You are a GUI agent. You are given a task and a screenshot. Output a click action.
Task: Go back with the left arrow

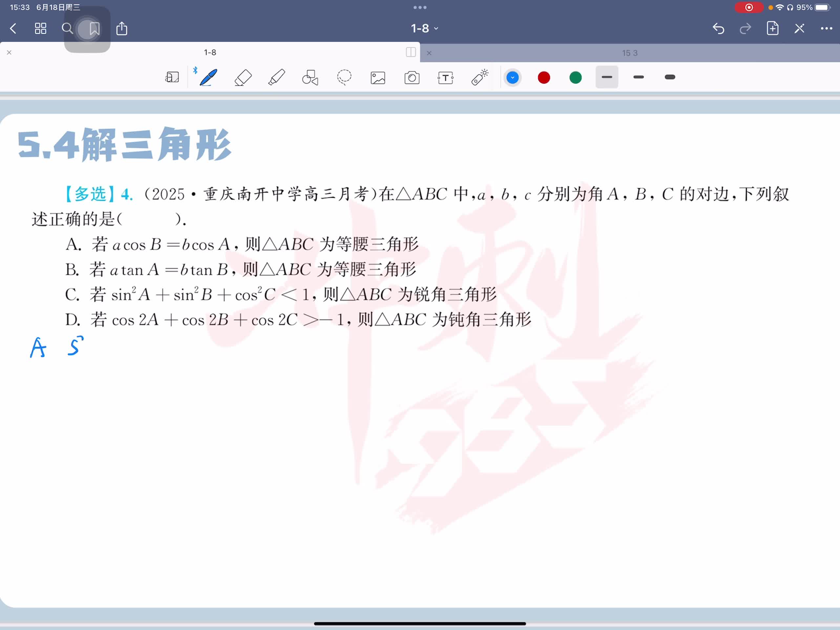[13, 29]
